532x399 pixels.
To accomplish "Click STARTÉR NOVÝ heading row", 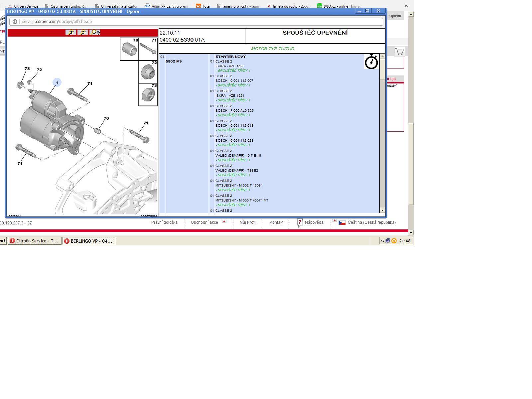I will tap(231, 57).
